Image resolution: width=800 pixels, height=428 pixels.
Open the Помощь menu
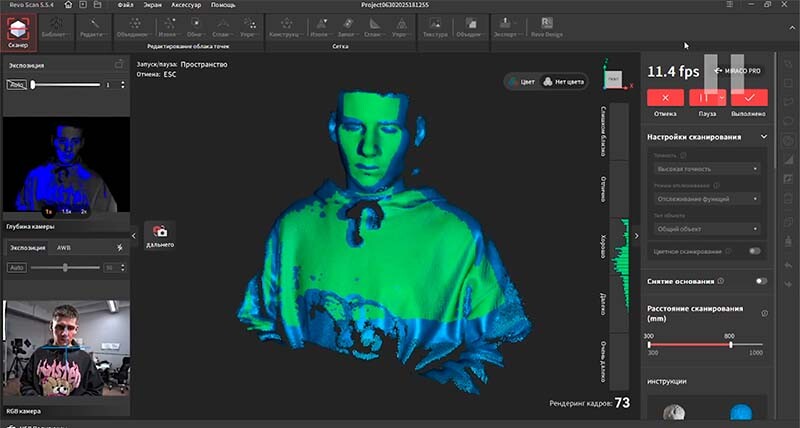[223, 5]
